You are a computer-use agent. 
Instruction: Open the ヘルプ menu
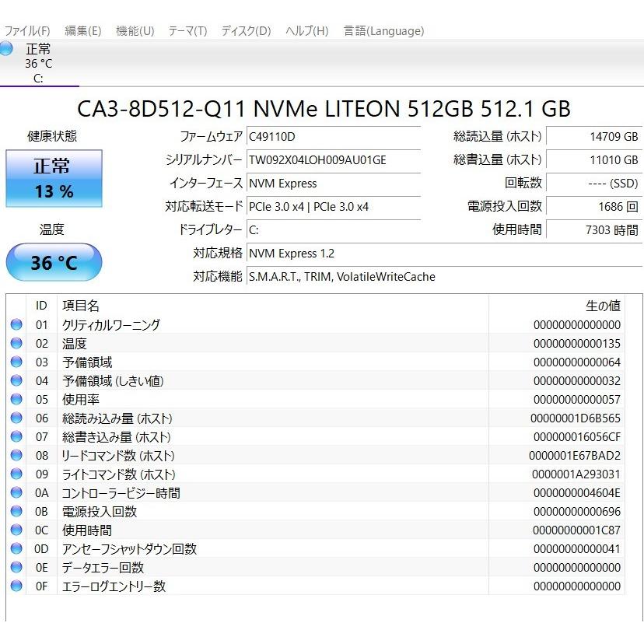tap(306, 30)
